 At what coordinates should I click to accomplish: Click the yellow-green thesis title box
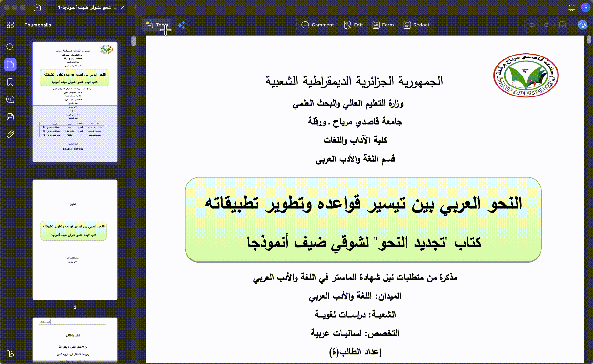click(x=363, y=220)
